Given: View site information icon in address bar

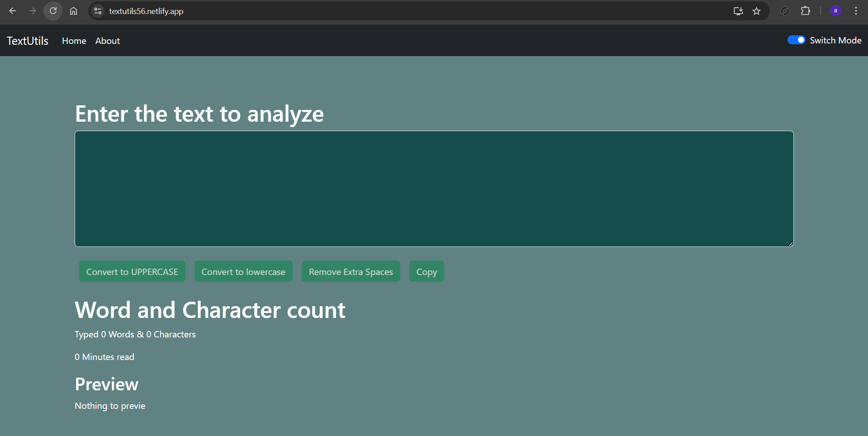Looking at the screenshot, I should [98, 11].
